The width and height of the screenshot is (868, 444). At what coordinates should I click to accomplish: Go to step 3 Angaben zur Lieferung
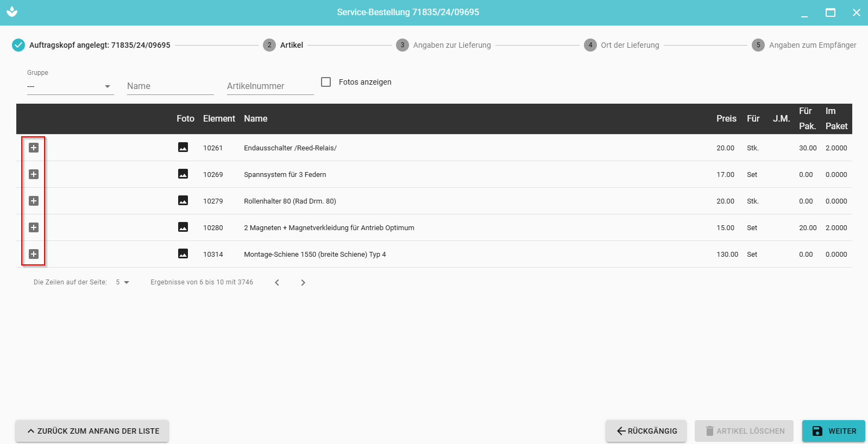tap(443, 45)
